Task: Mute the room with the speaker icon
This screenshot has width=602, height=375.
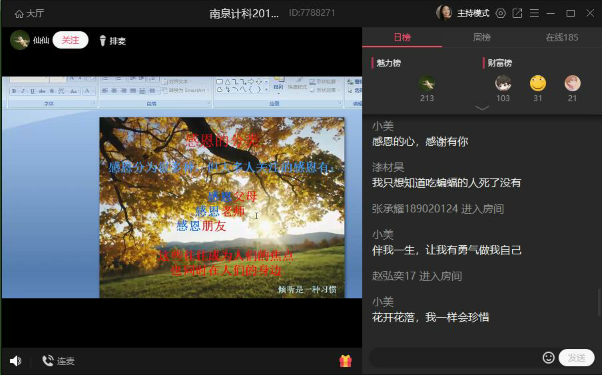Action: tap(15, 361)
